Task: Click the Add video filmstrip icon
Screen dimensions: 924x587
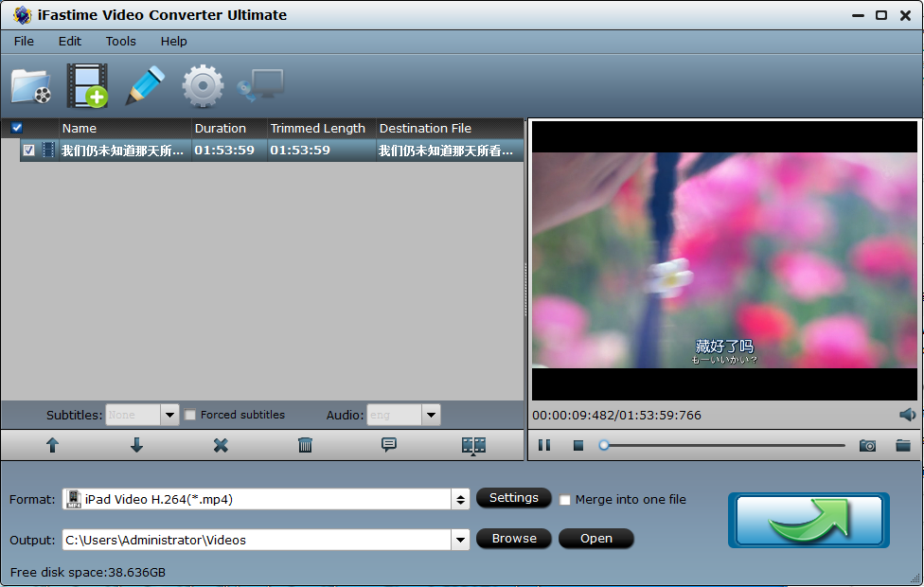Action: [87, 86]
